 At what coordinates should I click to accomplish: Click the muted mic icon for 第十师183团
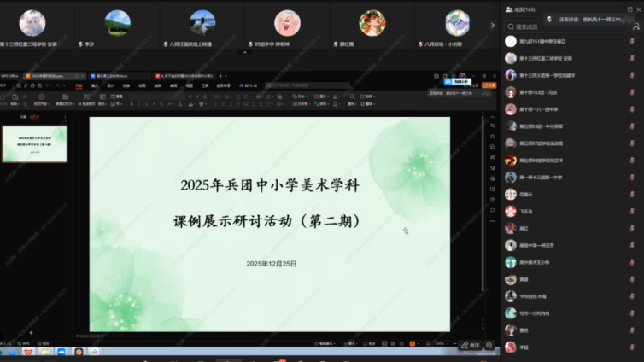pyautogui.click(x=632, y=92)
